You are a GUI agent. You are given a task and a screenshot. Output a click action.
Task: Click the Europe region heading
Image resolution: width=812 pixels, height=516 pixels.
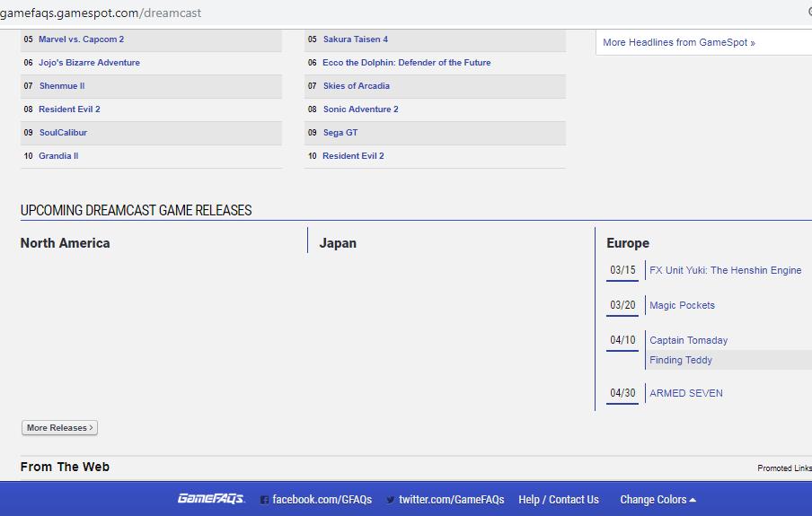[628, 243]
